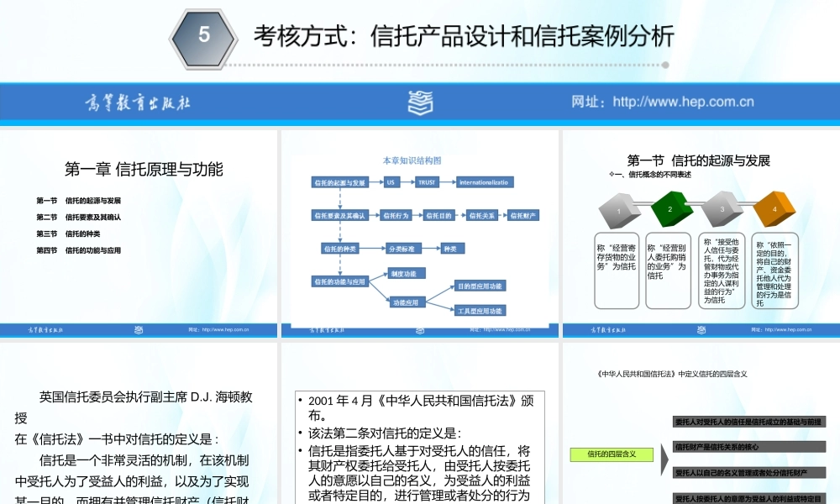This screenshot has height=504, width=840.
Task: Select the orange cube numbered 4
Action: click(776, 208)
